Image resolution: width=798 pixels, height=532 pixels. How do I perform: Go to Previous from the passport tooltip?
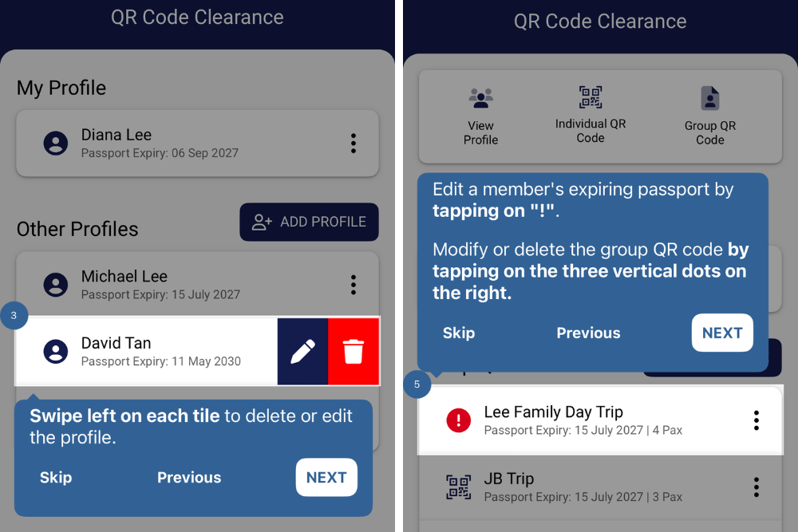(x=588, y=333)
